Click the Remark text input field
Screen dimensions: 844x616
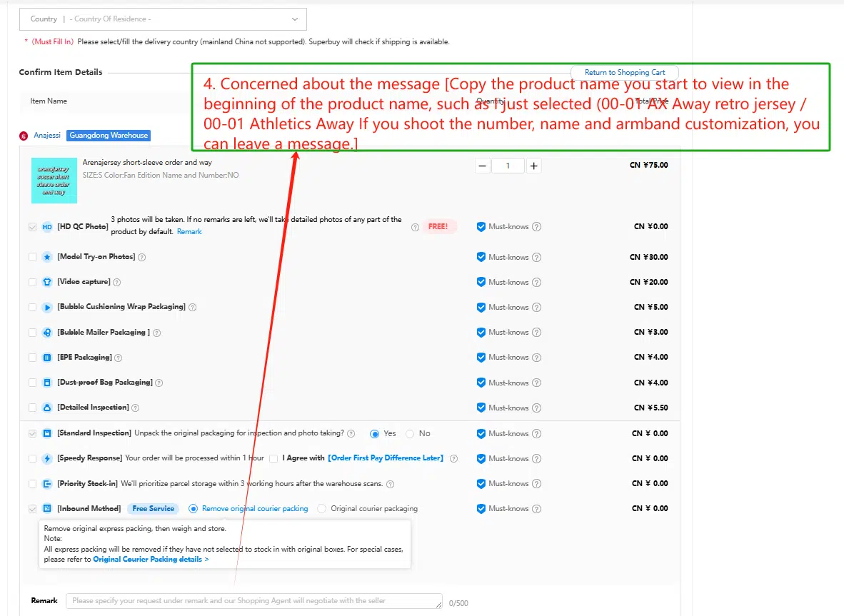[x=254, y=601]
